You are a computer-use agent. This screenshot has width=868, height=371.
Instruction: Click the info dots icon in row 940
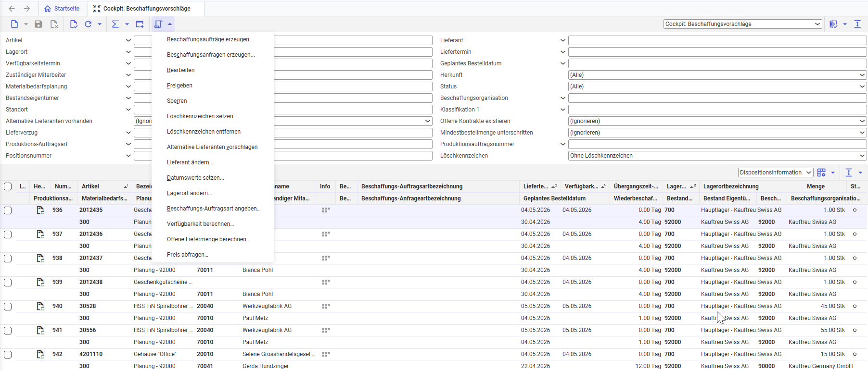pyautogui.click(x=326, y=306)
